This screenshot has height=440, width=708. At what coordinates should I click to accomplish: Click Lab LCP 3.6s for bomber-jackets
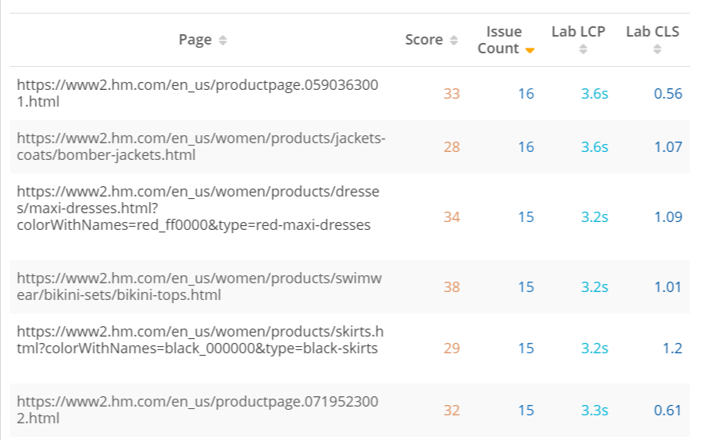coord(595,147)
